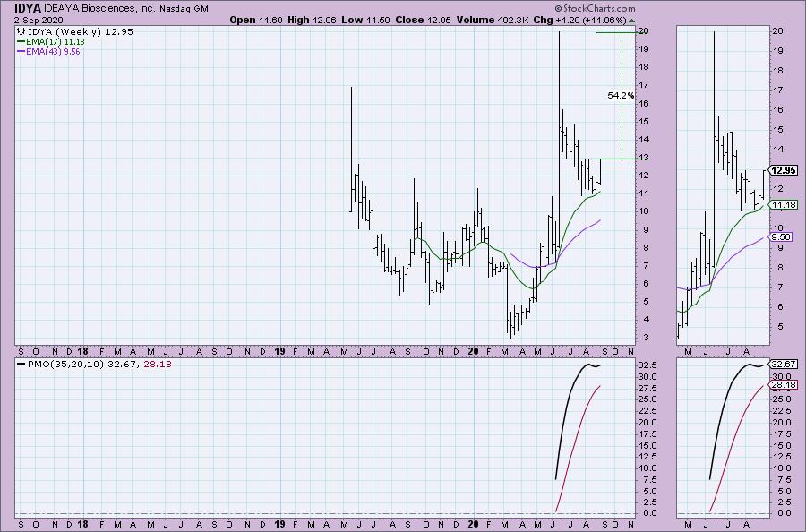Select the PMO(35,20,10) indicator label
806x532 pixels.
pyautogui.click(x=66, y=364)
